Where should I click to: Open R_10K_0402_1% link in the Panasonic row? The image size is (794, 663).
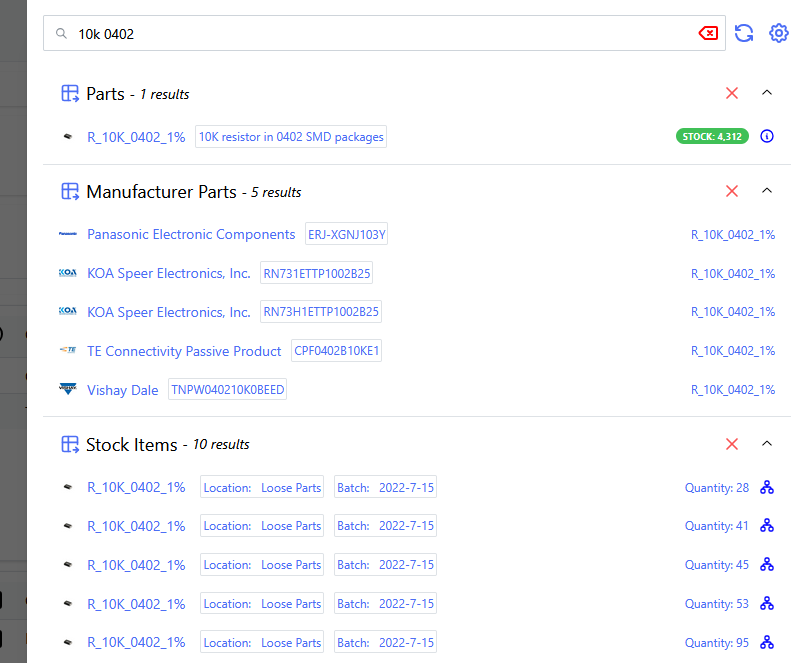point(733,235)
